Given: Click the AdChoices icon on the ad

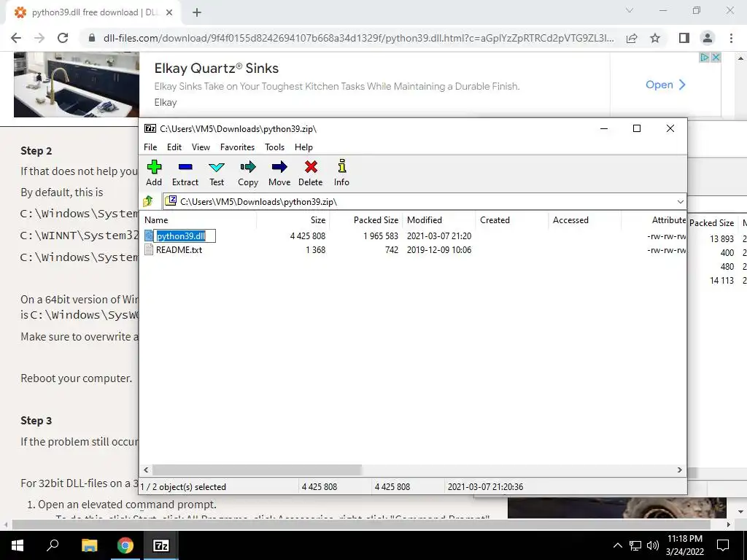Looking at the screenshot, I should 704,58.
